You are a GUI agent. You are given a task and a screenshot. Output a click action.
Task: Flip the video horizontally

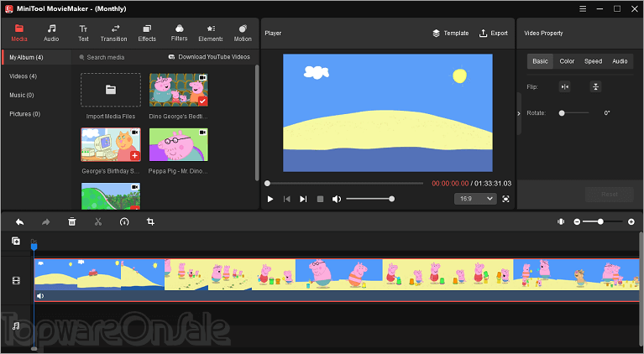point(565,87)
